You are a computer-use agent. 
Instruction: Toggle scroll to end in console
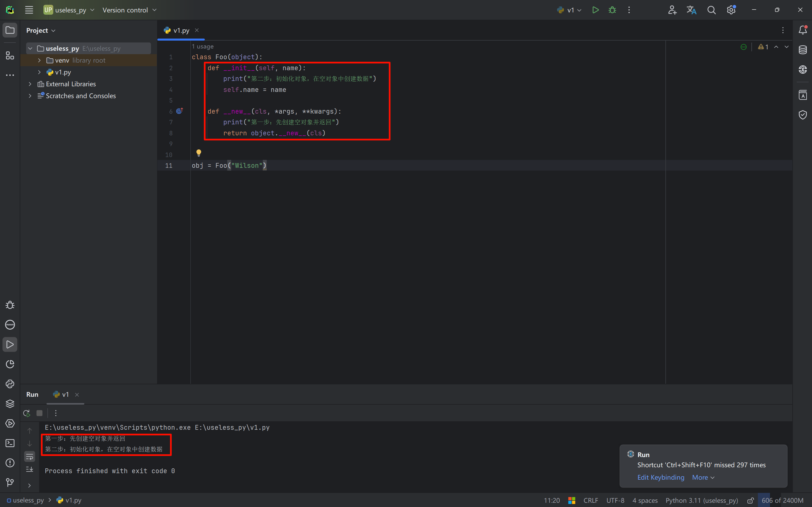[30, 469]
